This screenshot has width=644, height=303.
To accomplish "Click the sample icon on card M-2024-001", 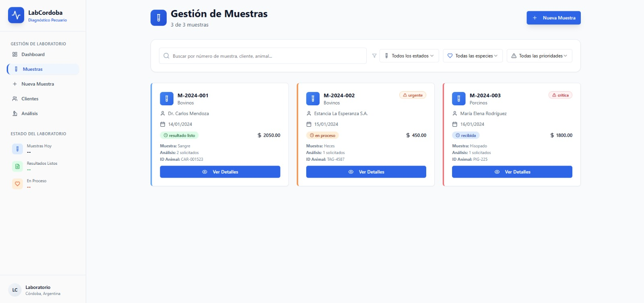I will tap(167, 98).
